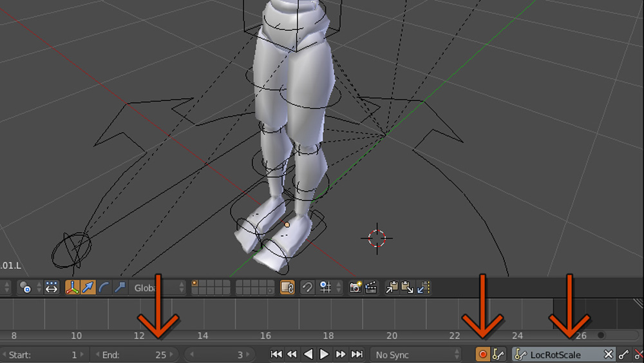Viewport: 644px width, 363px height.
Task: Toggle the 3D manipulator widget
Action: tap(72, 288)
